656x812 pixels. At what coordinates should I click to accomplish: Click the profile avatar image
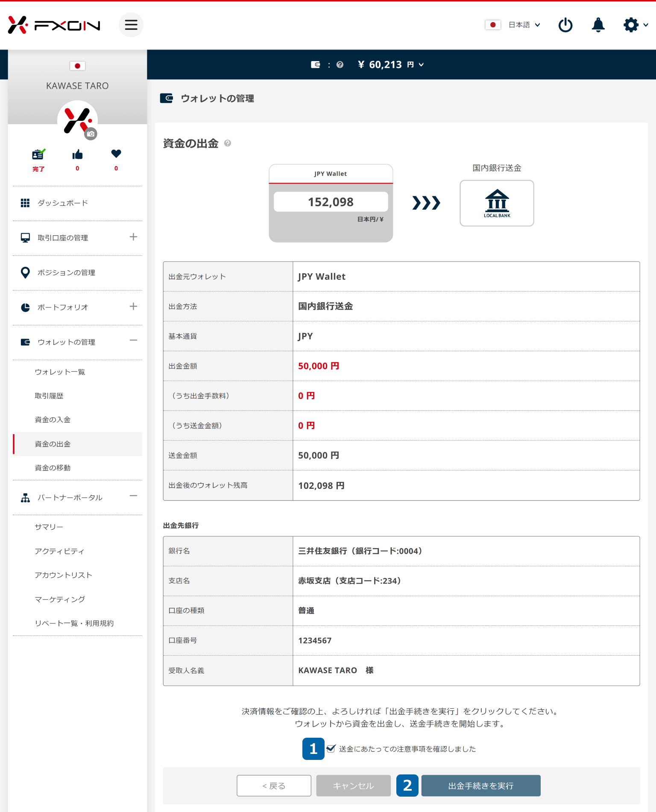(x=77, y=120)
